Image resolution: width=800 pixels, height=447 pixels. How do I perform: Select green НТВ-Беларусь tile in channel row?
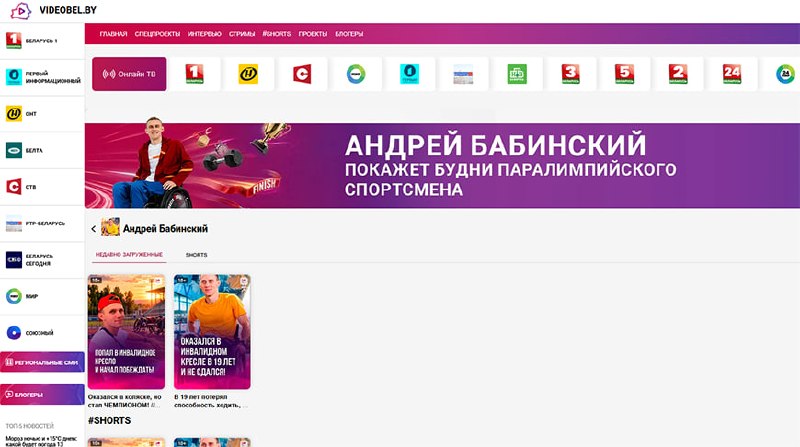point(517,74)
